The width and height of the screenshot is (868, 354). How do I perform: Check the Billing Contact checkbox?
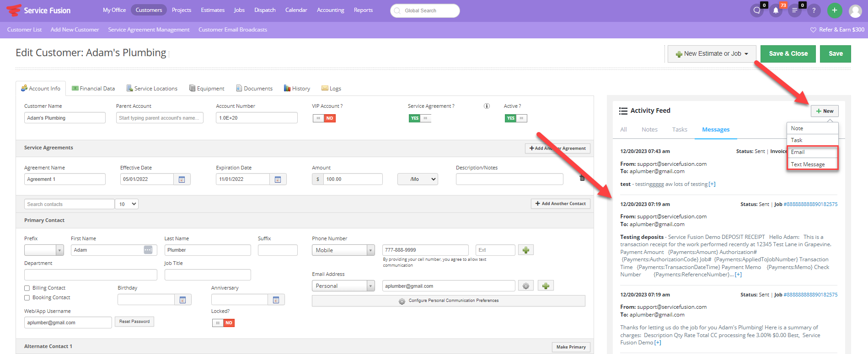tap(27, 288)
